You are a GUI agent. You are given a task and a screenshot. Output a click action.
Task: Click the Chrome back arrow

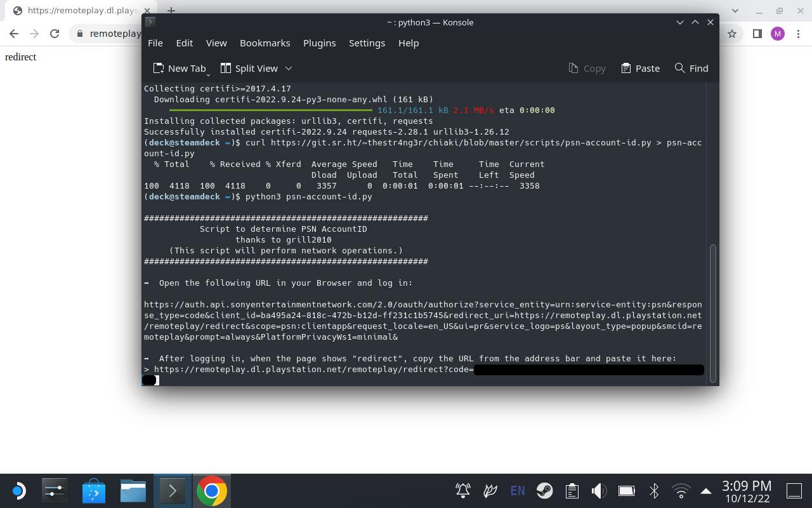click(x=14, y=34)
